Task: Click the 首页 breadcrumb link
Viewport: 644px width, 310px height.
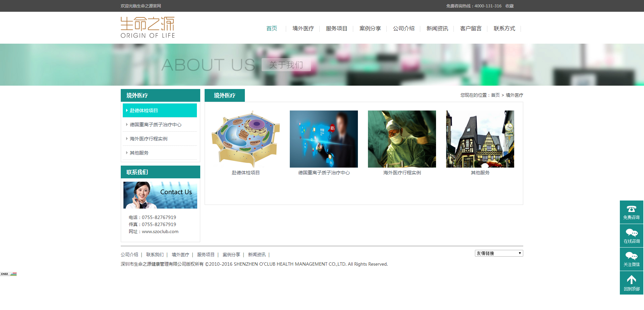Action: 495,95
